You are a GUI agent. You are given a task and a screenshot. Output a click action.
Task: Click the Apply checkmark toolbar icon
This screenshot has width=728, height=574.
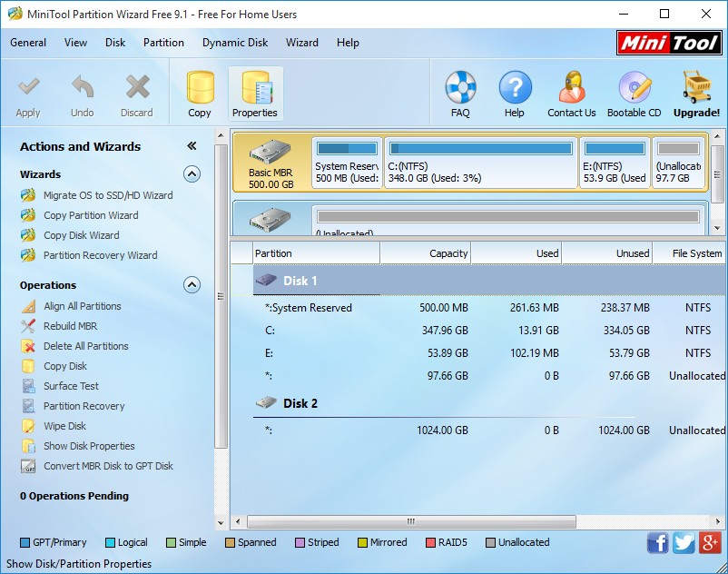coord(28,87)
